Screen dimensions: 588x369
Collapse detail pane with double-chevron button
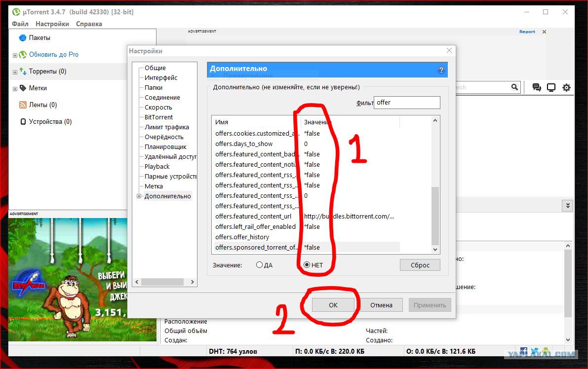(567, 206)
